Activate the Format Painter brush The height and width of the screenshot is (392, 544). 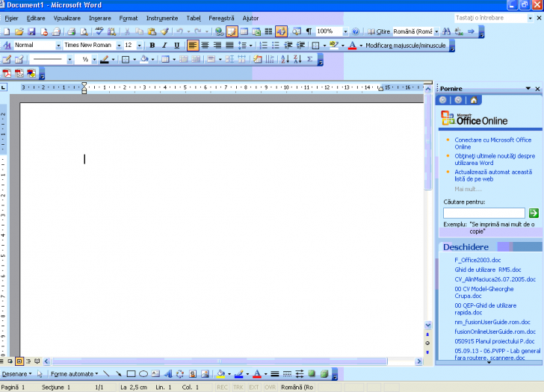pyautogui.click(x=164, y=32)
